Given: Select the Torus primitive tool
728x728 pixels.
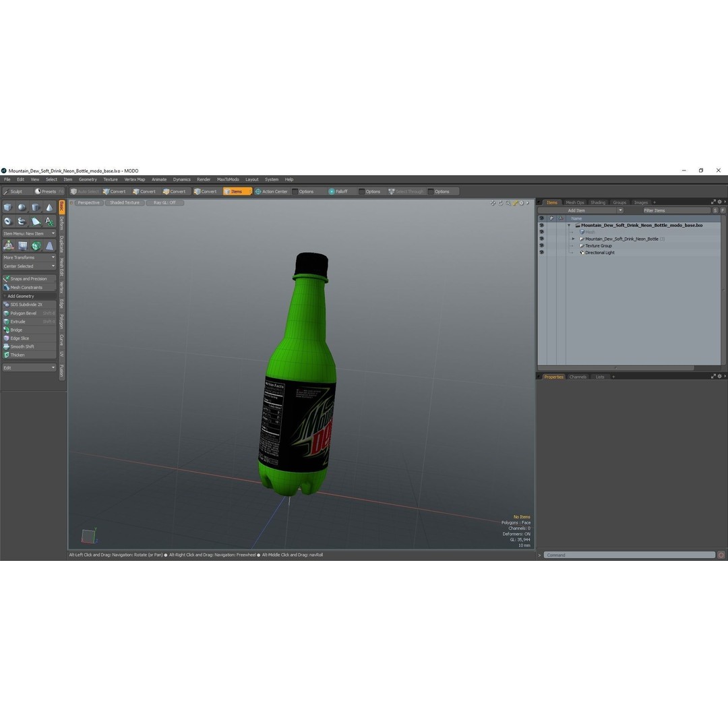Looking at the screenshot, I should (8, 222).
